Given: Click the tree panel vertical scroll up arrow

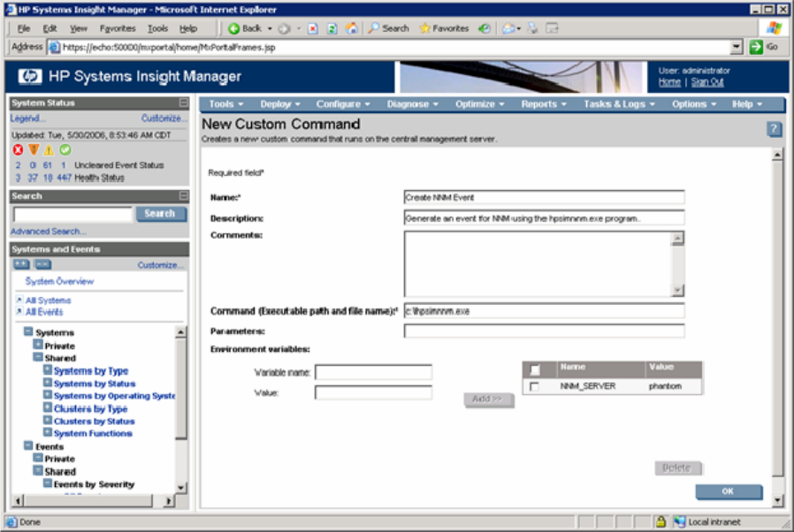Looking at the screenshot, I should click(180, 332).
